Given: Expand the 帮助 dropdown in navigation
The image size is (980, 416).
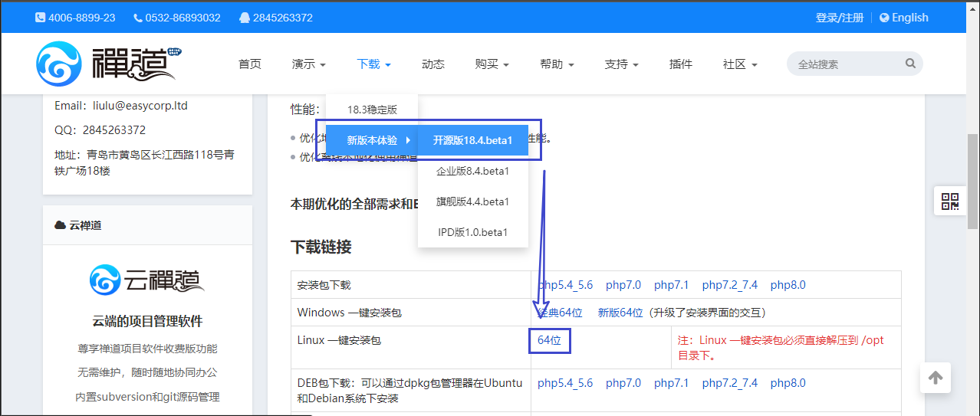Looking at the screenshot, I should click(x=557, y=64).
